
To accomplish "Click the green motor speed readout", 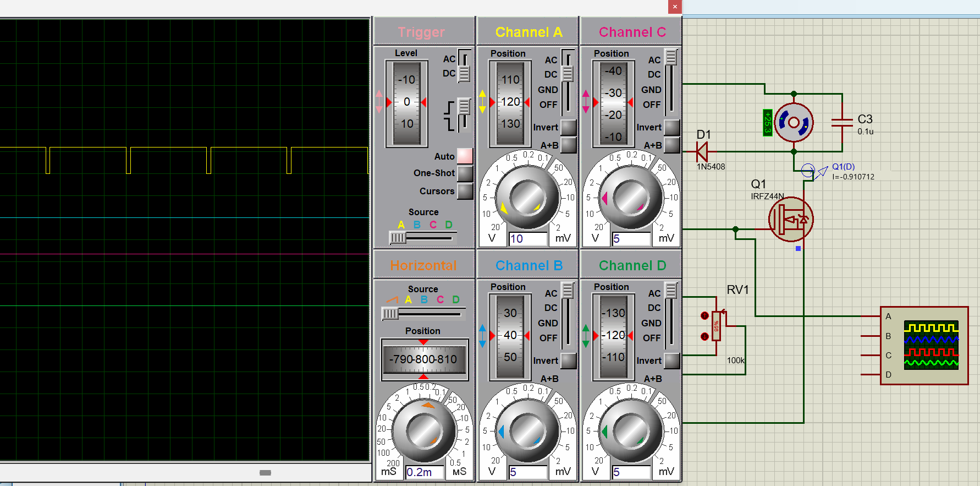I will (x=768, y=122).
